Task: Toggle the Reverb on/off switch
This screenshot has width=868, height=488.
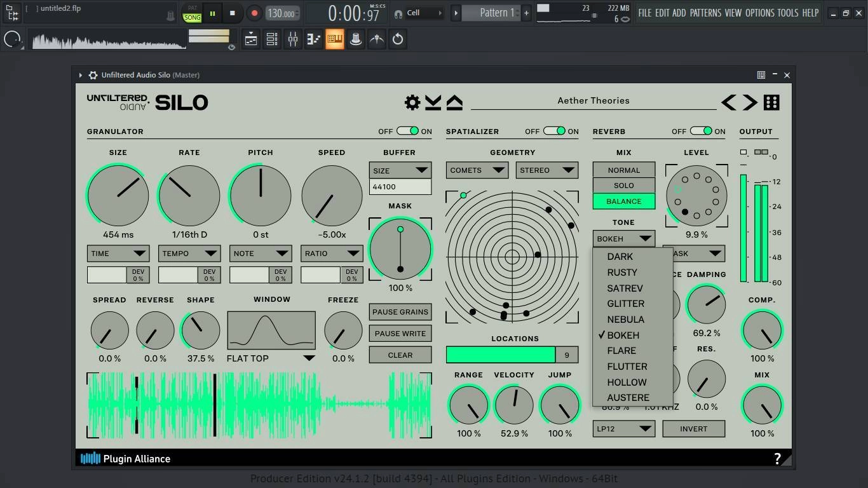Action: [x=701, y=131]
